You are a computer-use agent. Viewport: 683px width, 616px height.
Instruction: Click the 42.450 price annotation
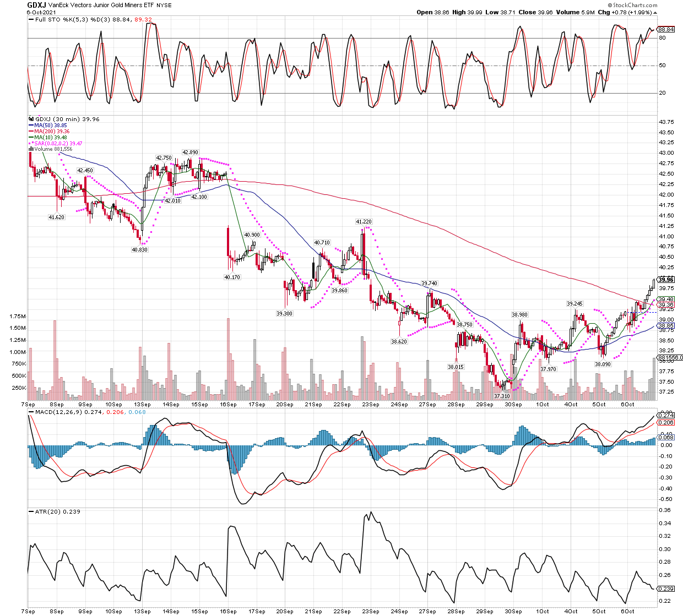click(85, 171)
